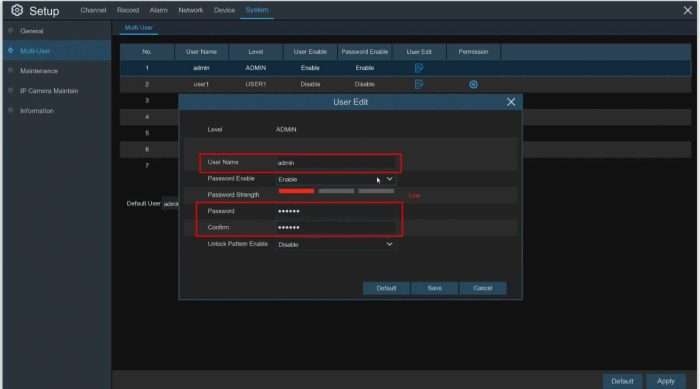Switch to the Channel tab
This screenshot has width=700, height=389.
click(93, 10)
